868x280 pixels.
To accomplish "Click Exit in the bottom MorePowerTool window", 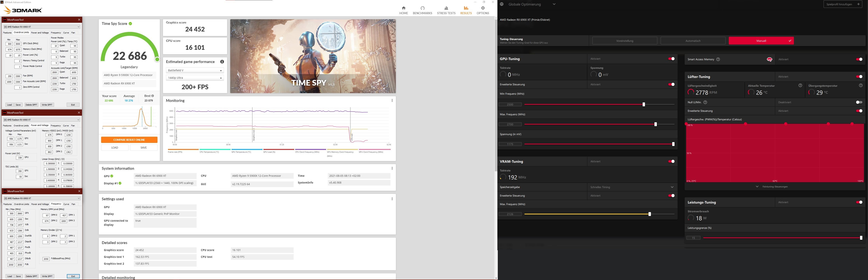I will click(x=73, y=276).
